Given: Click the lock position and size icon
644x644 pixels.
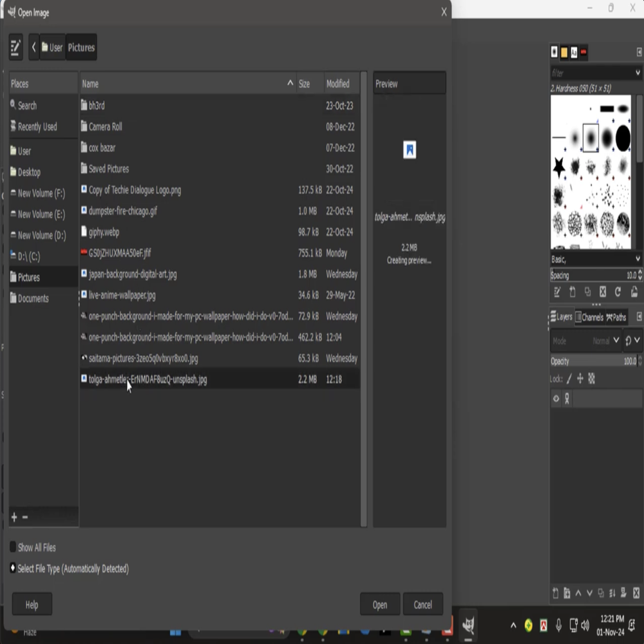Looking at the screenshot, I should tap(580, 379).
